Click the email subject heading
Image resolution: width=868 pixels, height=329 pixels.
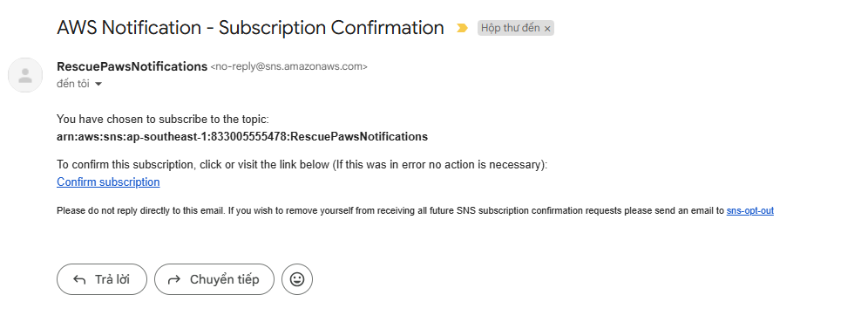[250, 28]
